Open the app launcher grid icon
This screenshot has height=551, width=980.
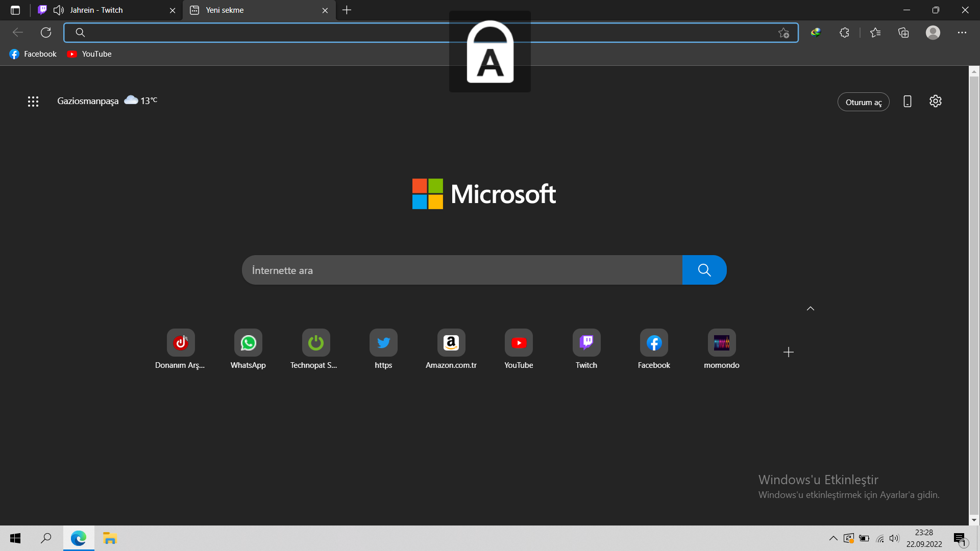pos(33,101)
